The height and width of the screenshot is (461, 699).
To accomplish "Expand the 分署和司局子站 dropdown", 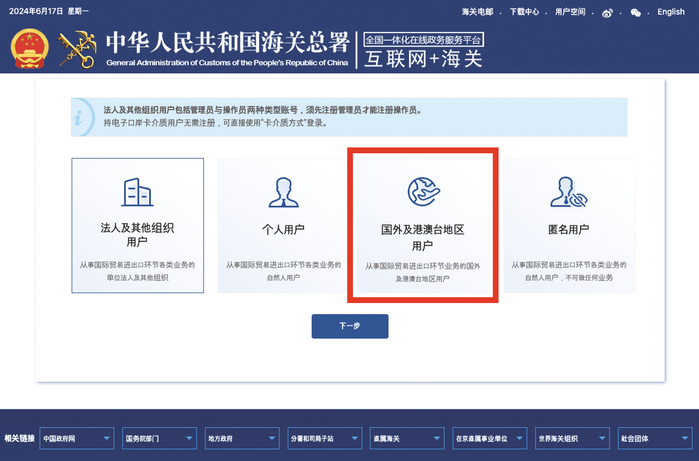I will point(325,439).
